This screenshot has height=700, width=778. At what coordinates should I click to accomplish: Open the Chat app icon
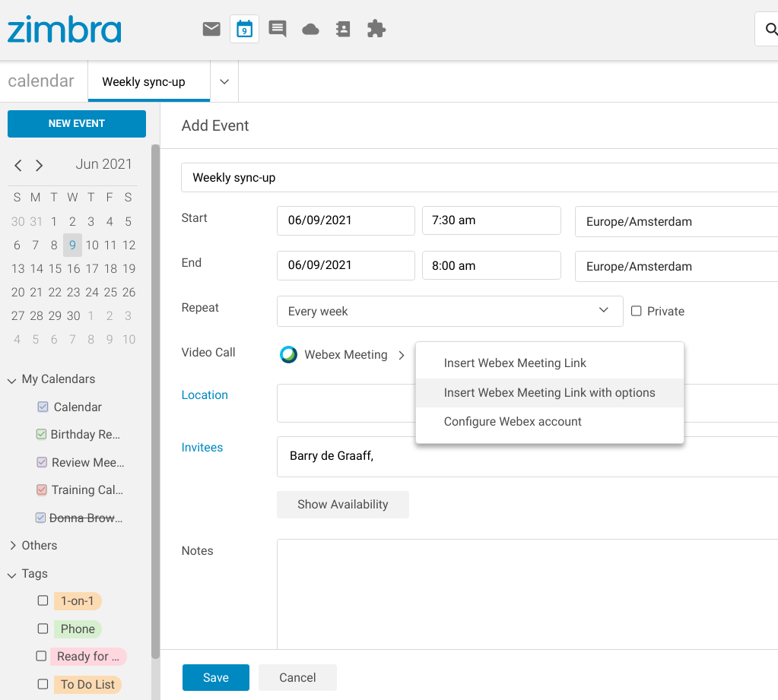[x=278, y=29]
